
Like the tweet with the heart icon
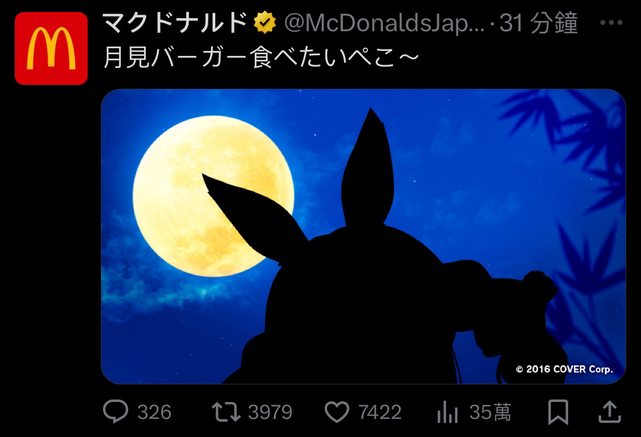click(336, 412)
